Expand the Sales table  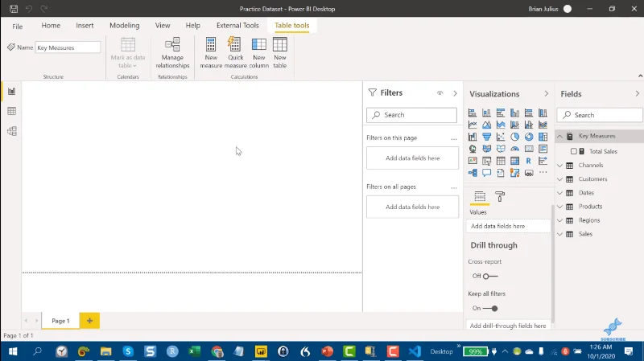[x=559, y=234]
